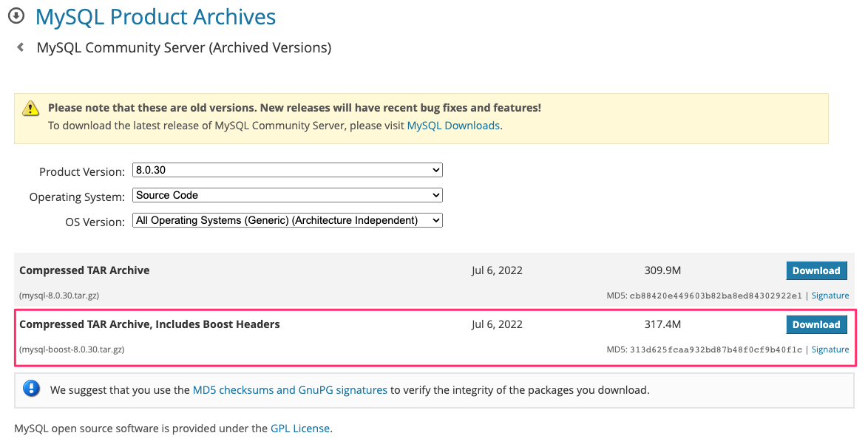Open the GPL License link
The width and height of the screenshot is (868, 447).
[x=300, y=429]
